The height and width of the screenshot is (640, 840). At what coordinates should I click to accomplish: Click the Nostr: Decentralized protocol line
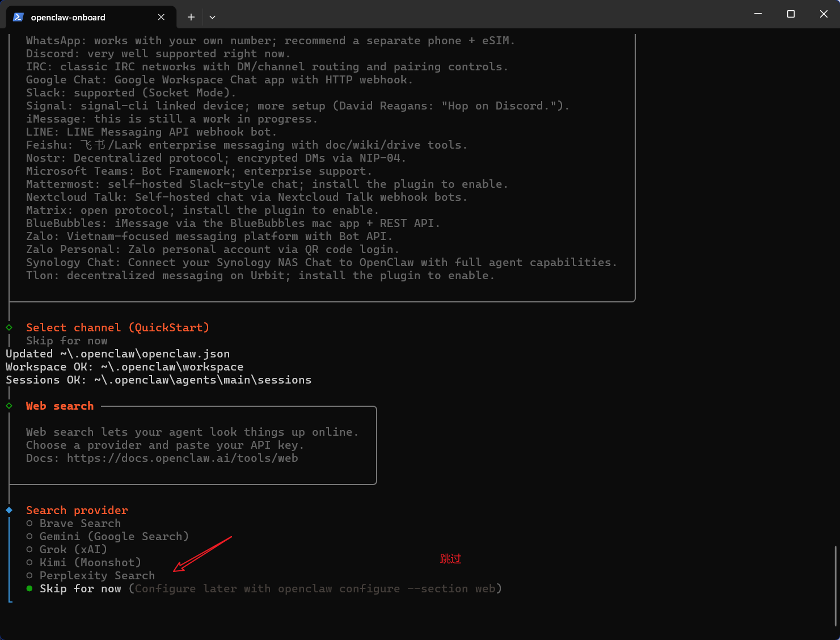216,158
